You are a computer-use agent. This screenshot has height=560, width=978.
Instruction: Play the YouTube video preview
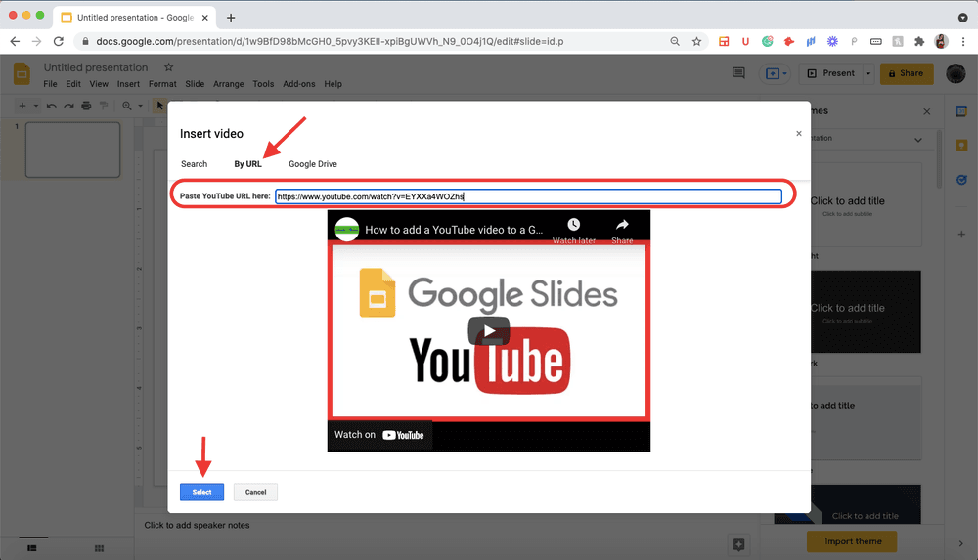tap(488, 330)
